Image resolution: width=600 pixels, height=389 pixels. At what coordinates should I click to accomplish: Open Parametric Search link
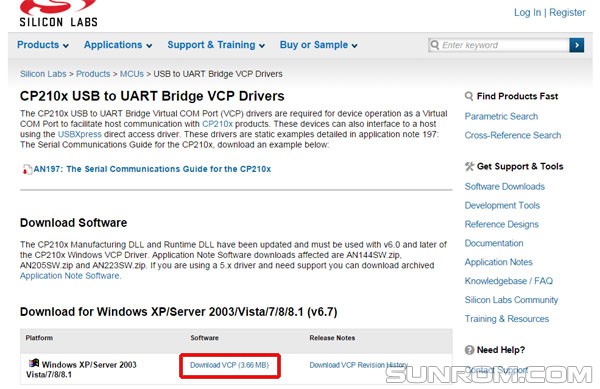pos(501,116)
